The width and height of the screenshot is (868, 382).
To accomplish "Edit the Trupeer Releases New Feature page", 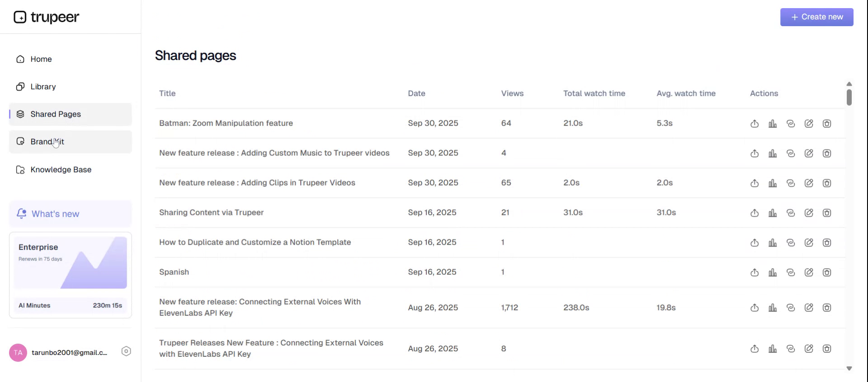I will pos(809,349).
